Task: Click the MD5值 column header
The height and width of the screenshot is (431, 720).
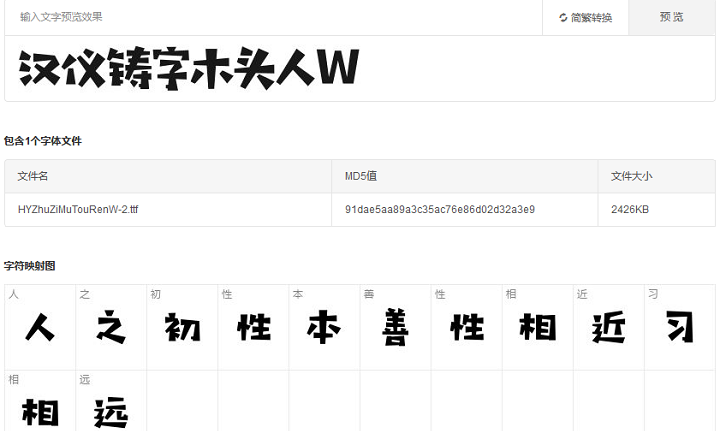Action: coord(360,176)
